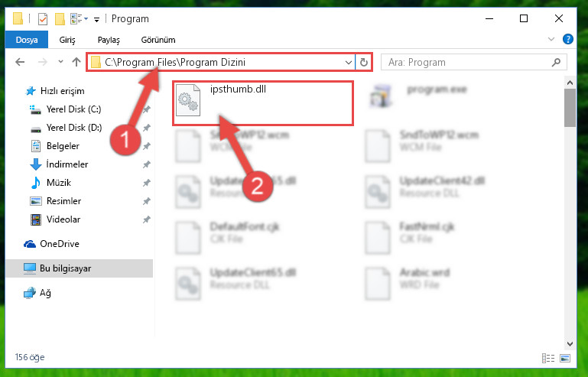Click the Properties quick access toolbar icon
The width and height of the screenshot is (588, 377).
click(42, 19)
